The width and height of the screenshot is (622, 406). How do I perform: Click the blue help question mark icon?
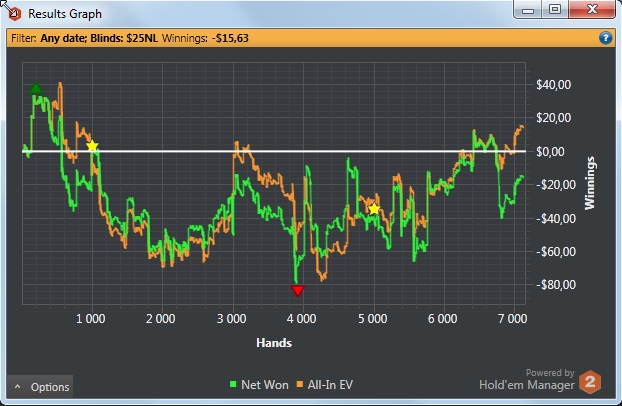(x=605, y=38)
